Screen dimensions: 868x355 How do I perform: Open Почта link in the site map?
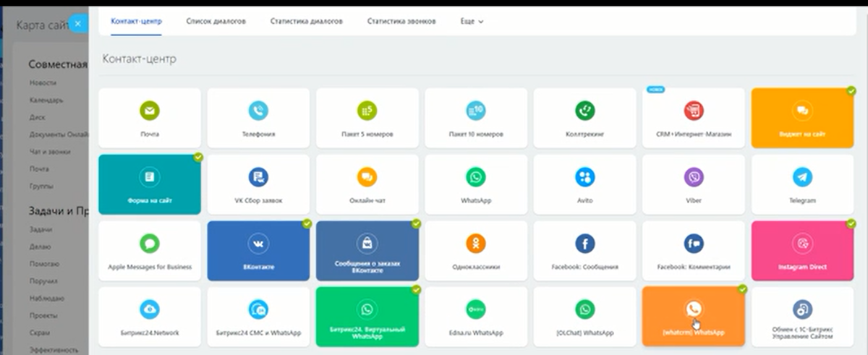[39, 168]
